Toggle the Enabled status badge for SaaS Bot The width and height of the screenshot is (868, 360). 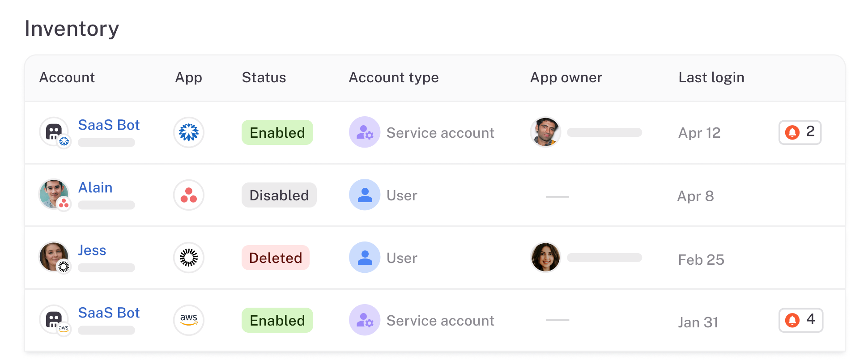277,132
